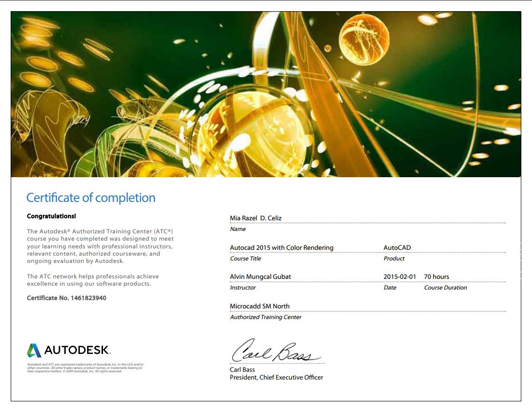
Task: Select instructor name 'Alvin Mungcal Gubat'
Action: point(260,276)
